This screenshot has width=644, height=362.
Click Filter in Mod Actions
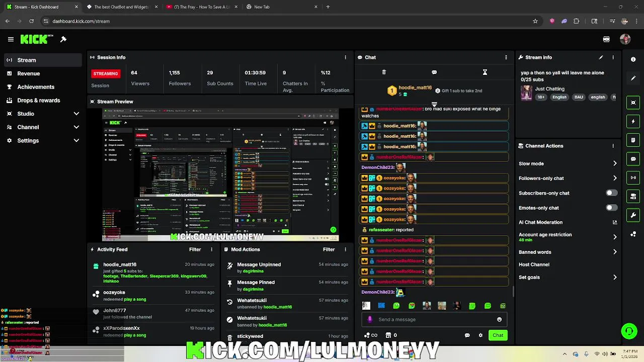tap(329, 249)
